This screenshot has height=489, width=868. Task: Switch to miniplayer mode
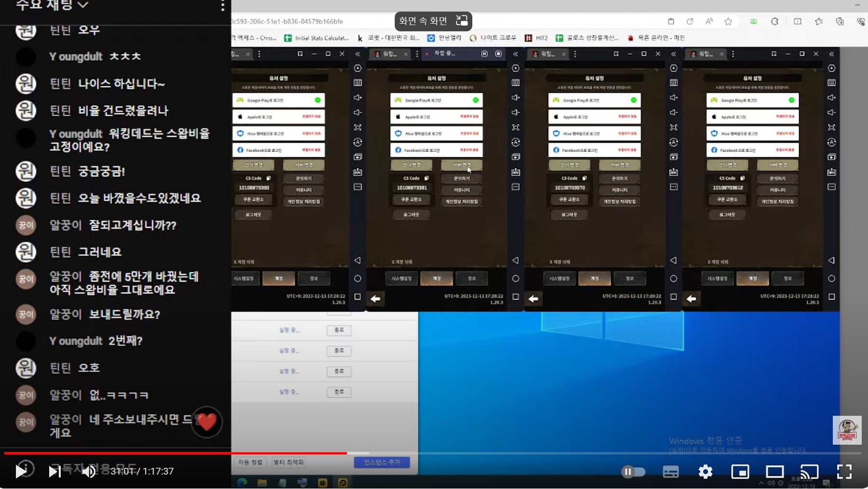[x=740, y=472]
